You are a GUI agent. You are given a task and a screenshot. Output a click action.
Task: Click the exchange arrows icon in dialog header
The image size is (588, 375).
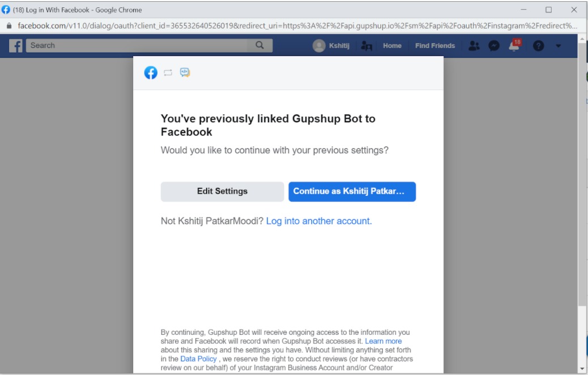point(168,73)
